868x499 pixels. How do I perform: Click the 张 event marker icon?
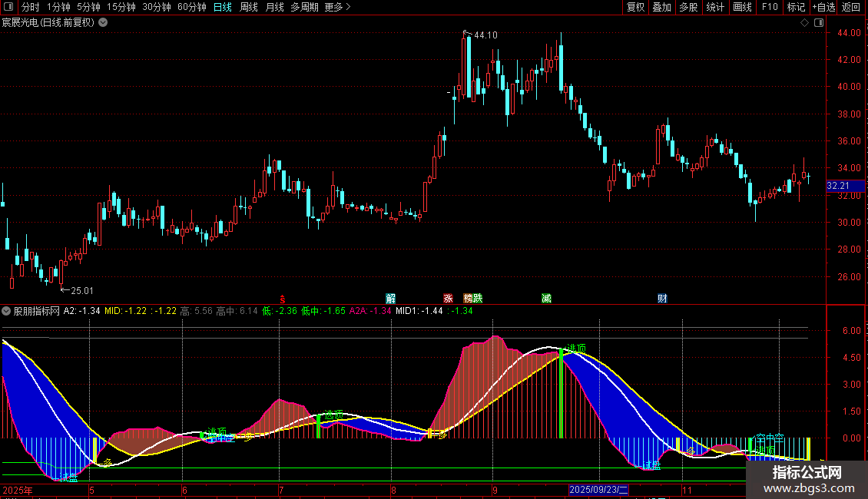pyautogui.click(x=448, y=298)
